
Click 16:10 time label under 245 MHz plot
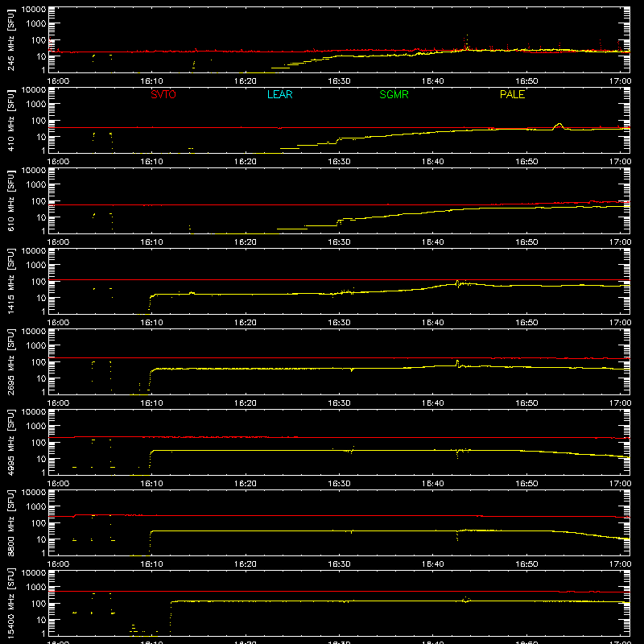(x=151, y=81)
